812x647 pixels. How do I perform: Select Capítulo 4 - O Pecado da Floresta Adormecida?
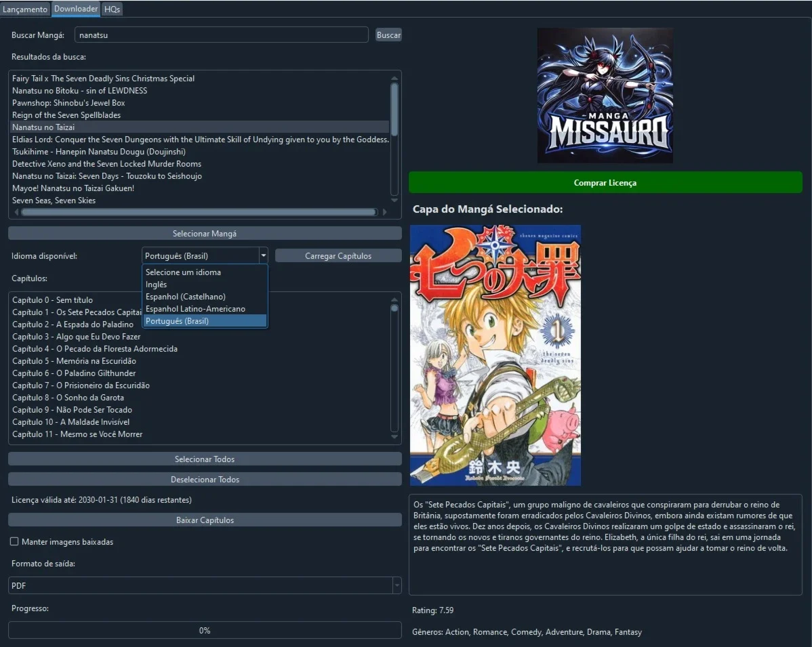coord(200,349)
